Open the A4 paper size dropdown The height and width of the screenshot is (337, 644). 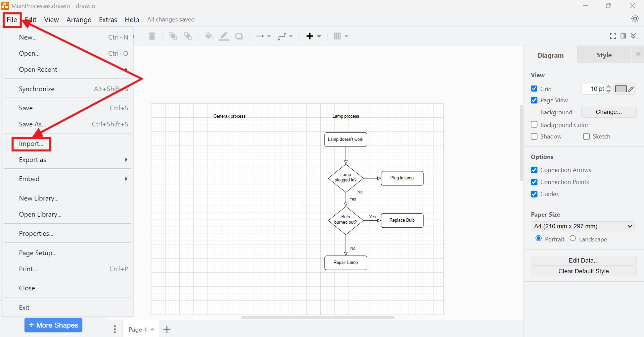(x=583, y=226)
